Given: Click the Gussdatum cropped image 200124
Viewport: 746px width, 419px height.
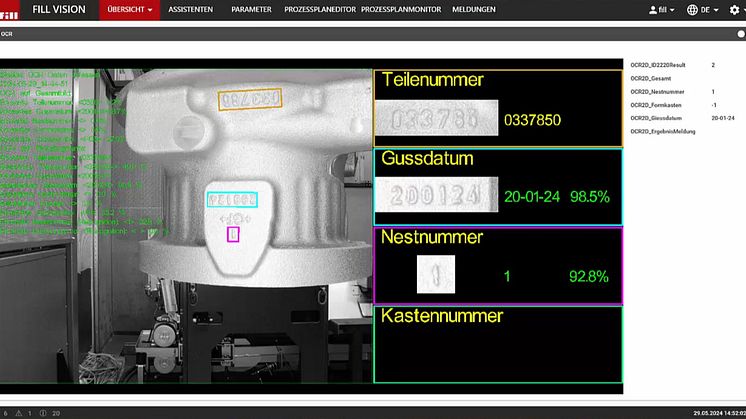Looking at the screenshot, I should coord(435,196).
